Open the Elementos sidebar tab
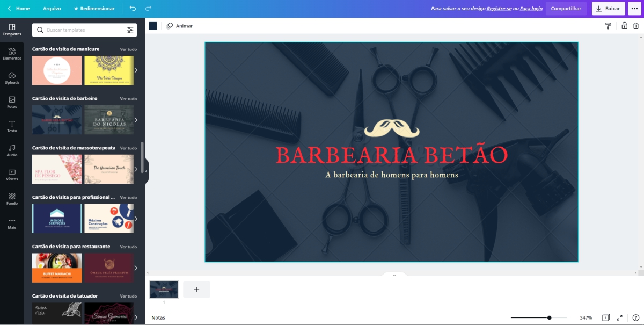644x325 pixels. coord(12,54)
